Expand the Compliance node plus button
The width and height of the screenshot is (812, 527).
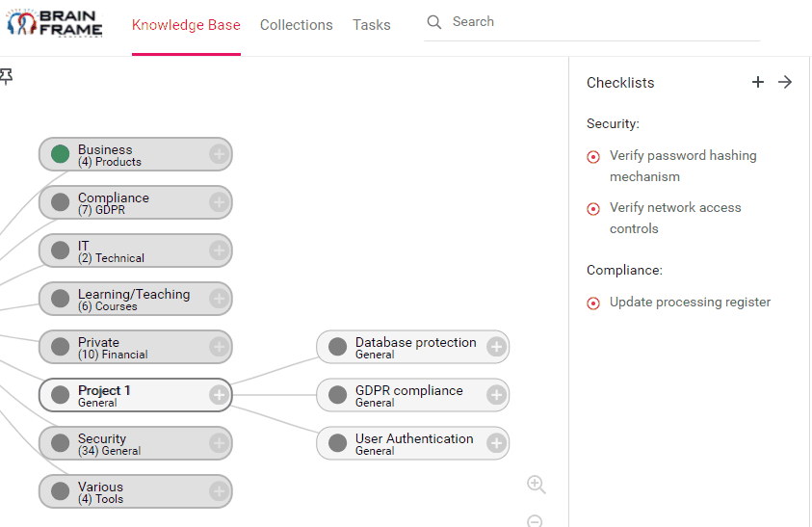tap(219, 202)
